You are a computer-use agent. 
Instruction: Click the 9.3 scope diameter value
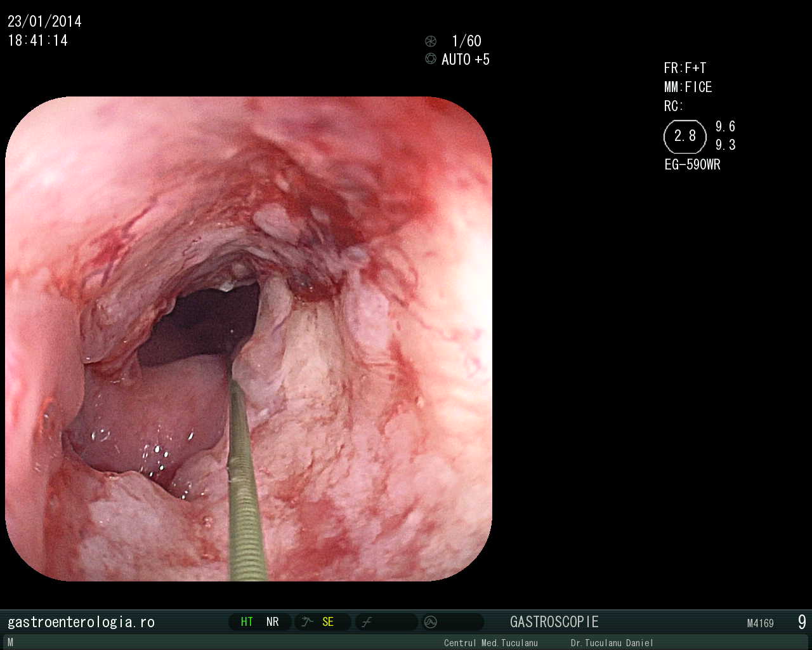(726, 145)
